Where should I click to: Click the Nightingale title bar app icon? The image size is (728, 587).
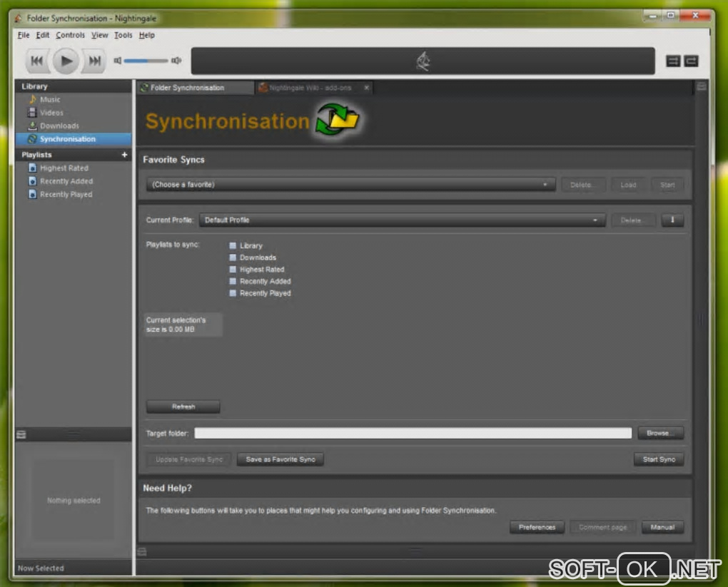(x=18, y=18)
